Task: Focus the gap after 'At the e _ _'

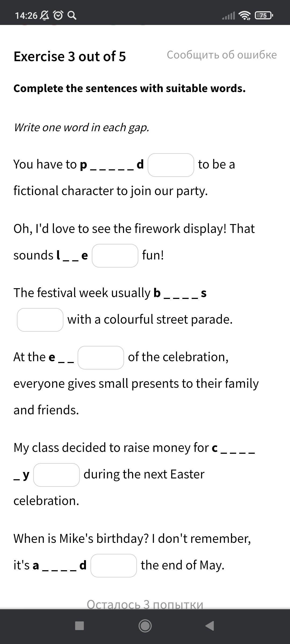Action: pyautogui.click(x=101, y=358)
